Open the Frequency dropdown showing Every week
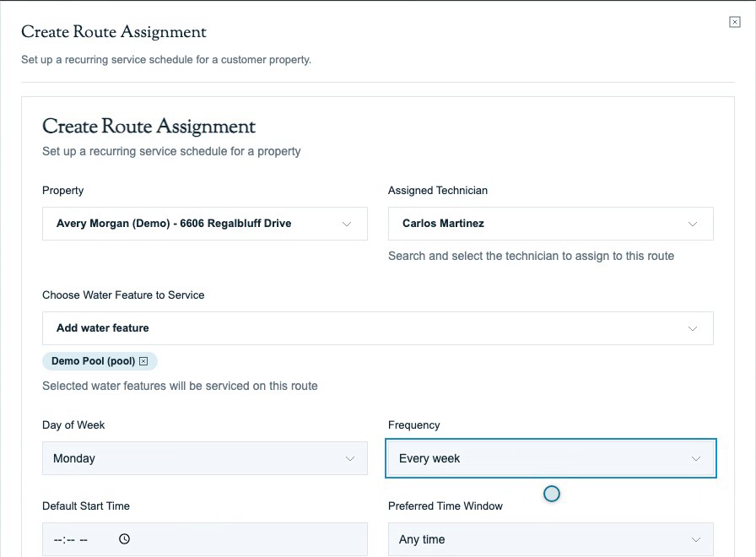 tap(551, 458)
